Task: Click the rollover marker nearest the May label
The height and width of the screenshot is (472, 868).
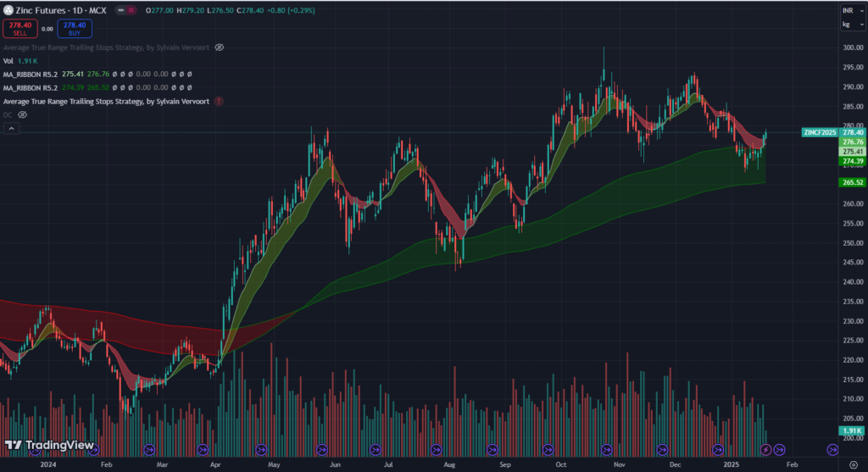Action: coord(261,450)
